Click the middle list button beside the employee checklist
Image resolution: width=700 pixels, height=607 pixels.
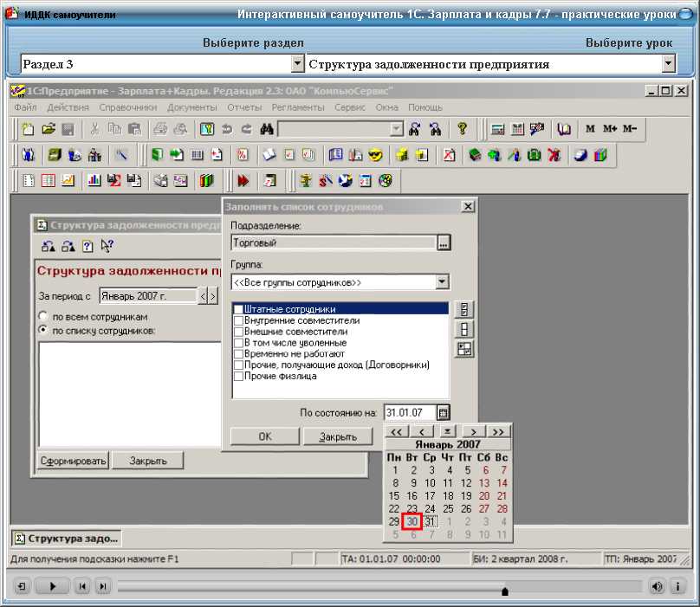tap(464, 329)
